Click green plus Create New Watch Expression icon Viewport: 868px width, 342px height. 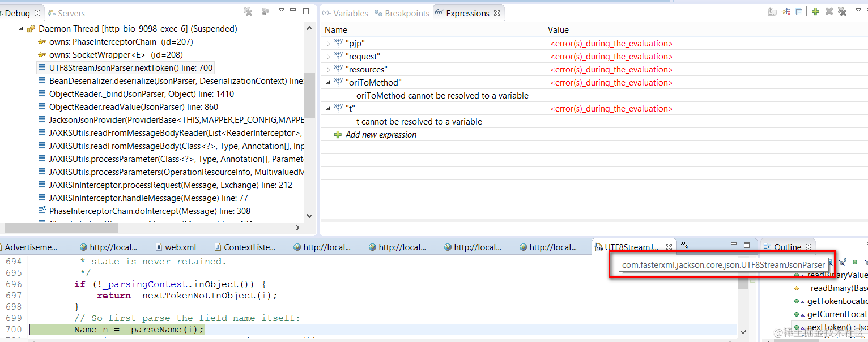815,11
